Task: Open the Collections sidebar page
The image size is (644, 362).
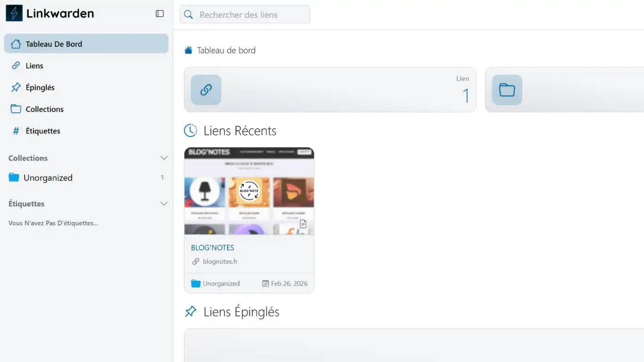Action: click(44, 109)
